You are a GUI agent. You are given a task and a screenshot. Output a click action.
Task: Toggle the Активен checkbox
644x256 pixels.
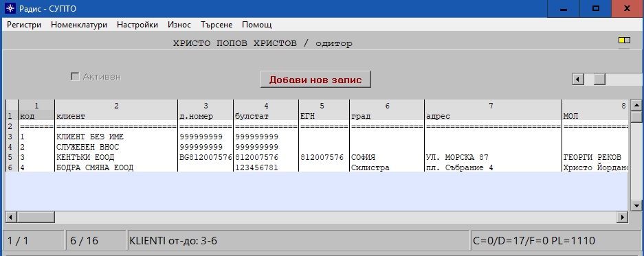[75, 77]
